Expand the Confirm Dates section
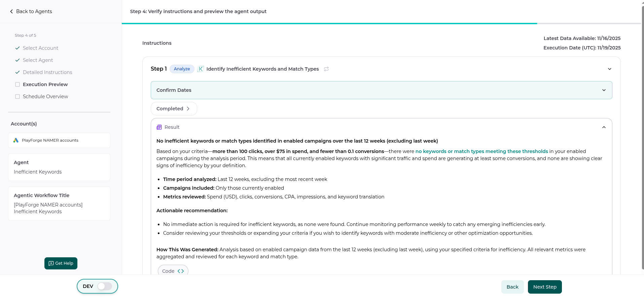This screenshot has width=644, height=297. point(604,90)
